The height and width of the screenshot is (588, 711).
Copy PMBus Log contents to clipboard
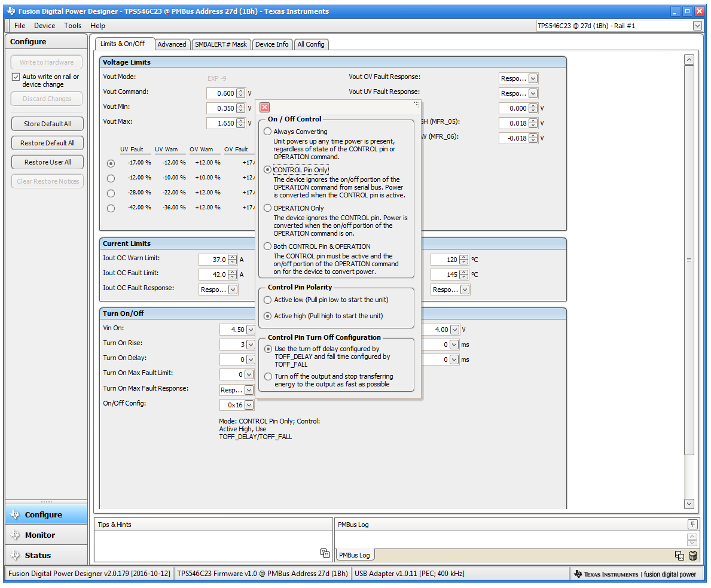tap(679, 556)
